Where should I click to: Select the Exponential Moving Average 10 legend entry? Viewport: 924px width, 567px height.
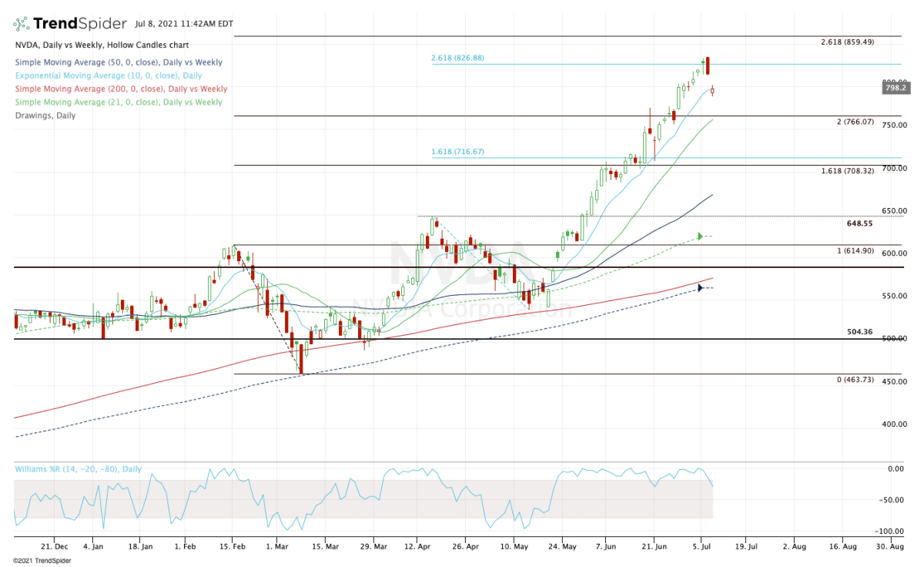[x=108, y=75]
